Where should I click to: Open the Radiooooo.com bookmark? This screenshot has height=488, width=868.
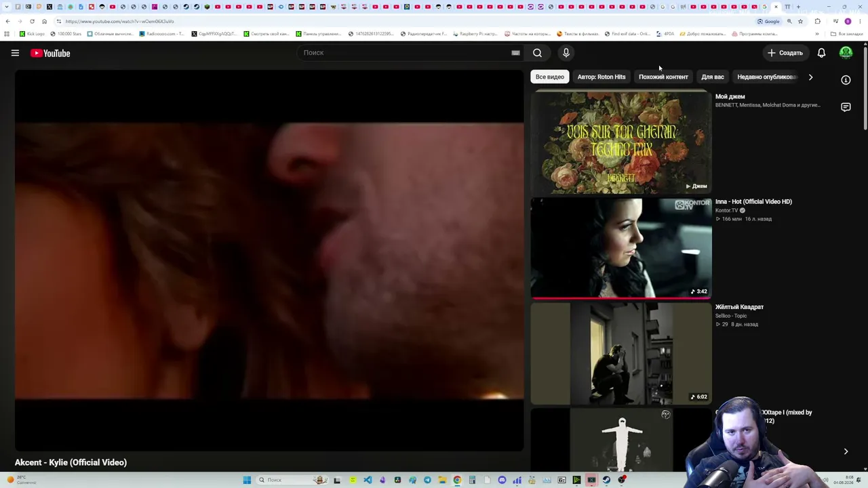[161, 34]
